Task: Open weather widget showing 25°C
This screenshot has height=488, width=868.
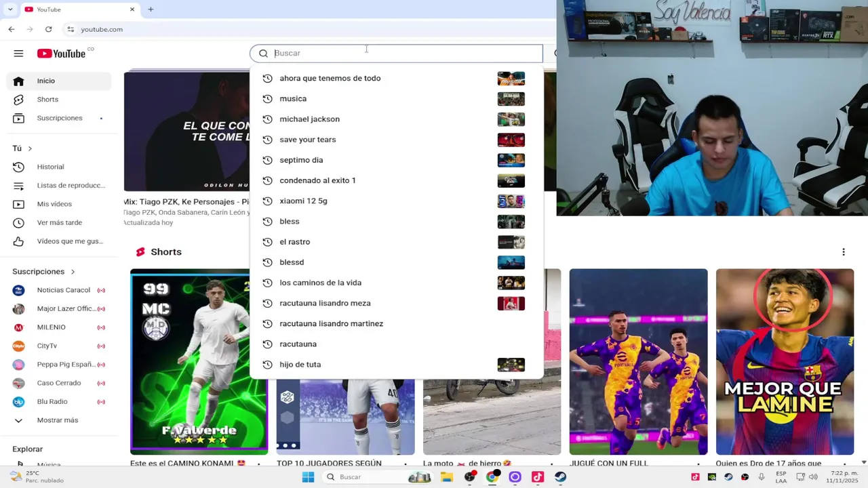Action: click(x=37, y=477)
